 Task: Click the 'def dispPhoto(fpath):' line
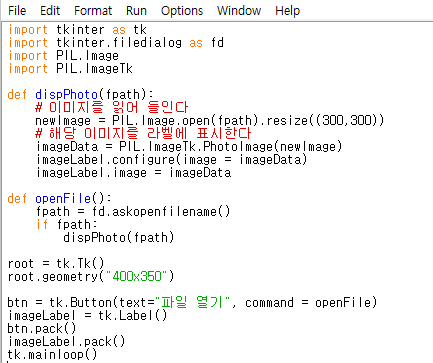[x=80, y=95]
